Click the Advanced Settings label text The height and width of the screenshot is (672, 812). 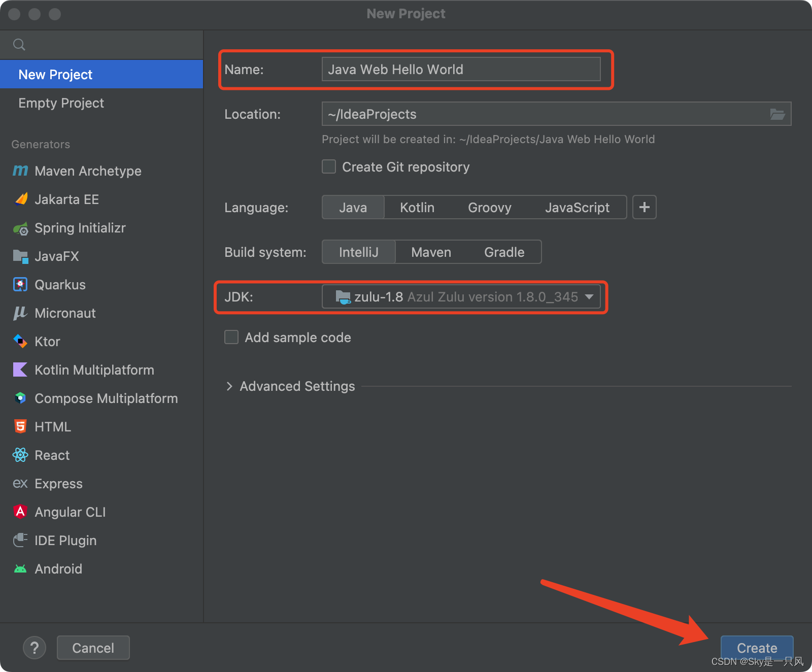coord(297,386)
